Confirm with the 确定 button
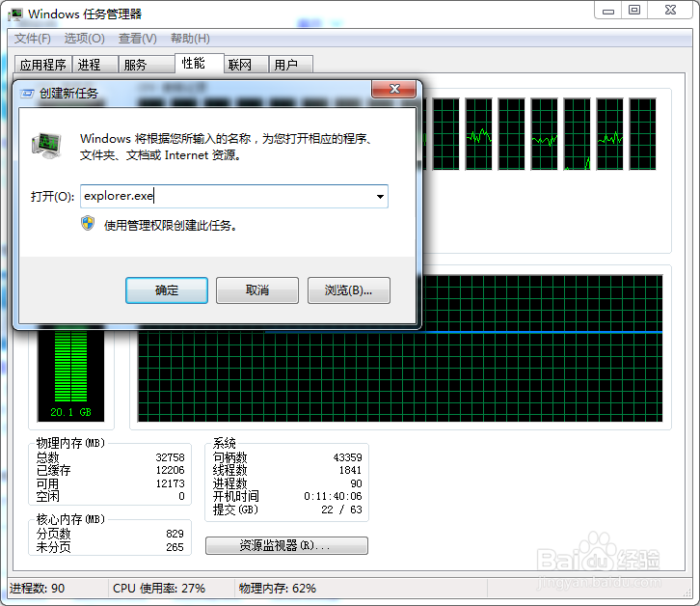 tap(167, 290)
